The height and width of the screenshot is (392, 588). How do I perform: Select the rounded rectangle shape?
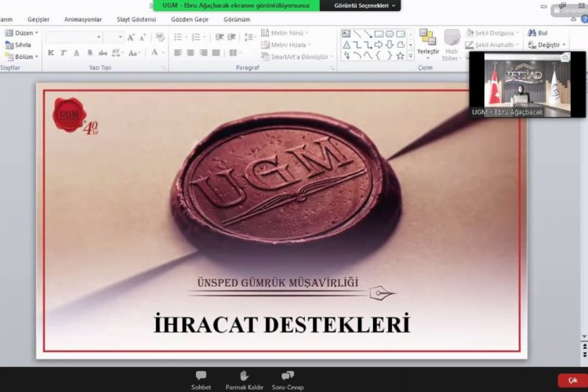pos(401,34)
